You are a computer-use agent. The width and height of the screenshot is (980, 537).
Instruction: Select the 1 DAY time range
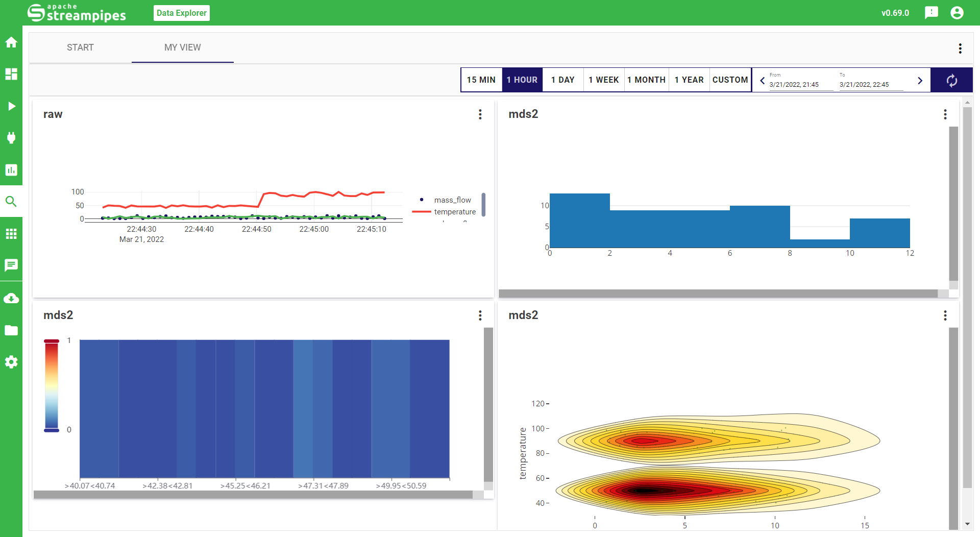click(x=562, y=80)
